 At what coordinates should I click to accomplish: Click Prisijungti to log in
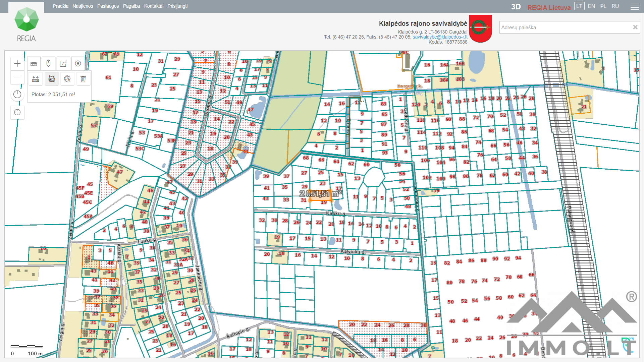177,6
